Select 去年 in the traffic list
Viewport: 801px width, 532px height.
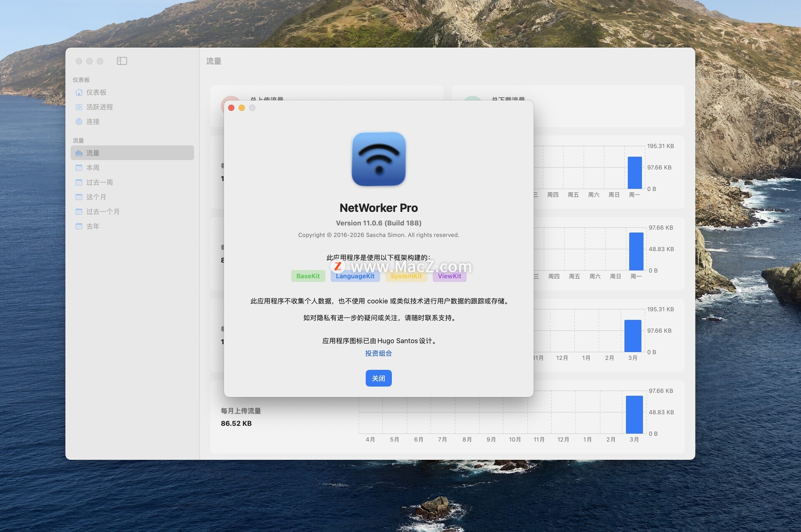[x=92, y=226]
